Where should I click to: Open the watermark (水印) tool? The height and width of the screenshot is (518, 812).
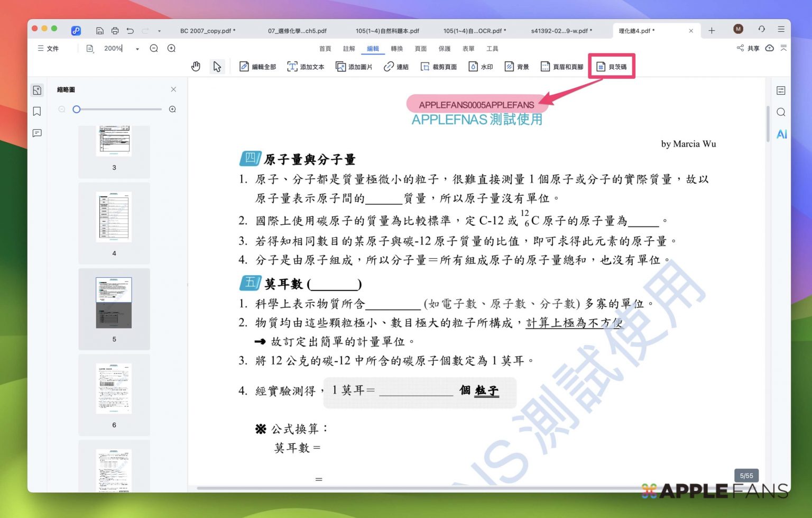pyautogui.click(x=481, y=67)
